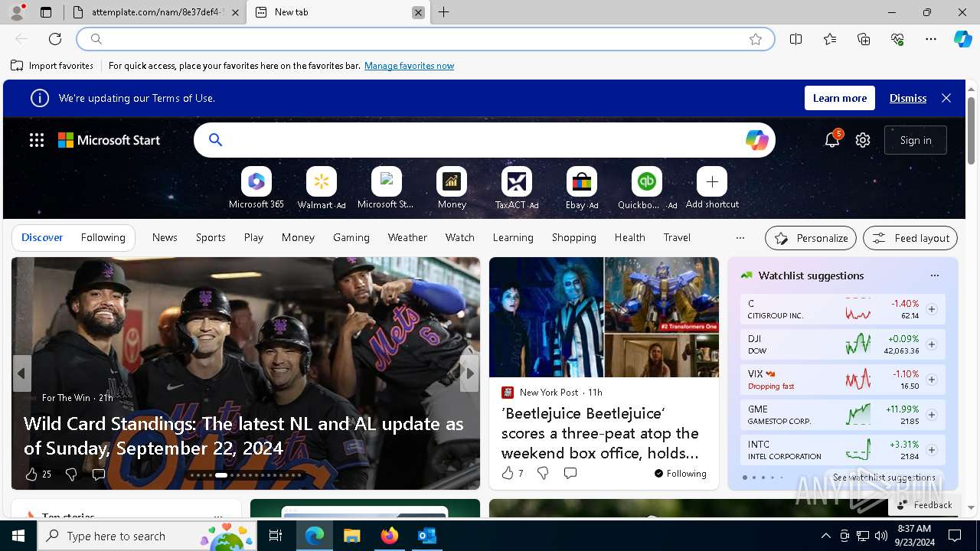The image size is (980, 551).
Task: Toggle Following on New York Post story
Action: click(x=681, y=473)
